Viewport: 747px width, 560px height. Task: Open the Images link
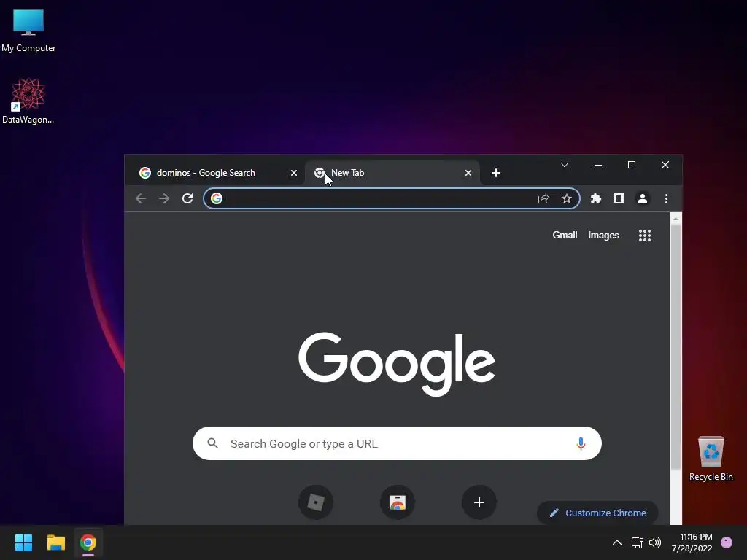coord(603,236)
